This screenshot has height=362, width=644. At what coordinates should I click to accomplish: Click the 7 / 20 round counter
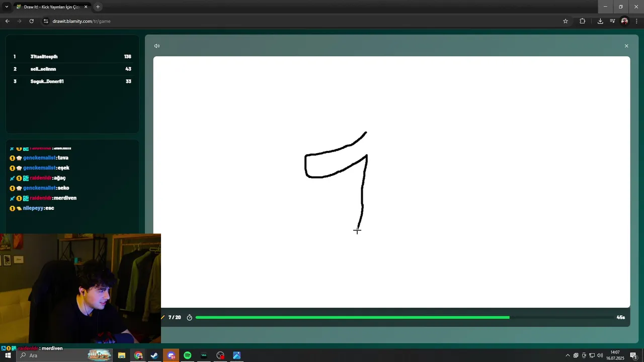point(175,317)
